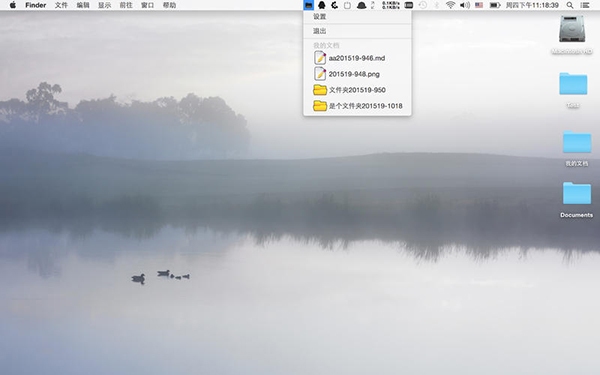This screenshot has height=375, width=600.
Task: Open the 编辑 menu
Action: [x=83, y=5]
